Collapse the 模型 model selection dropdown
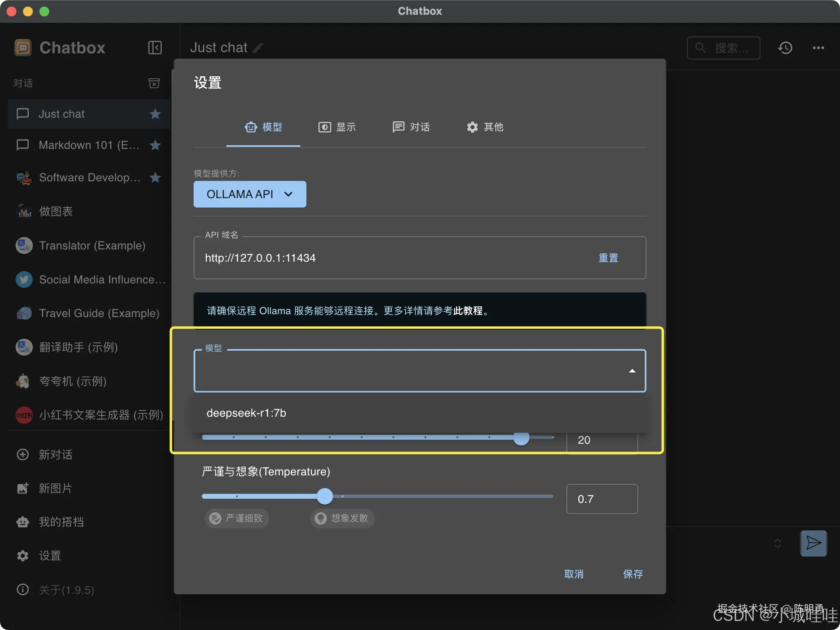 coord(632,370)
